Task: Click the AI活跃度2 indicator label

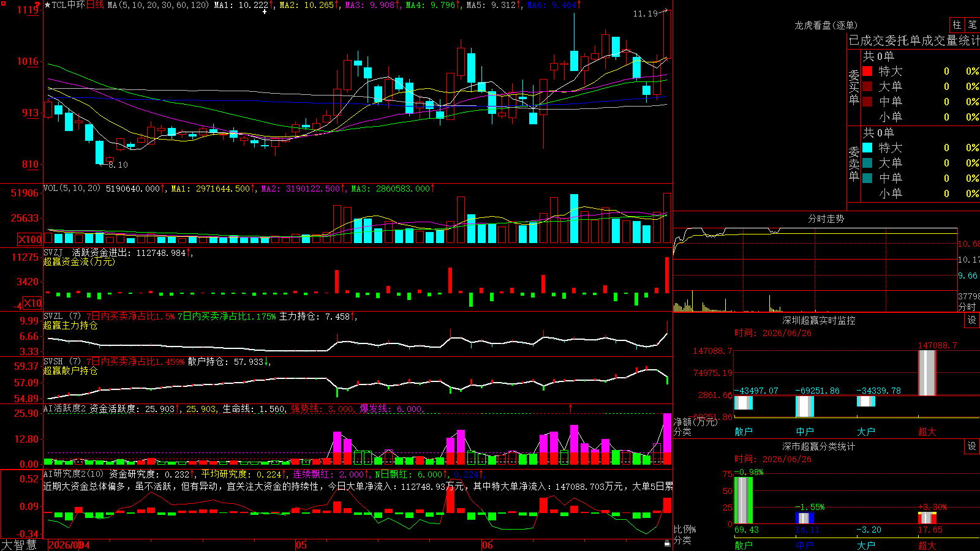Action: (65, 409)
